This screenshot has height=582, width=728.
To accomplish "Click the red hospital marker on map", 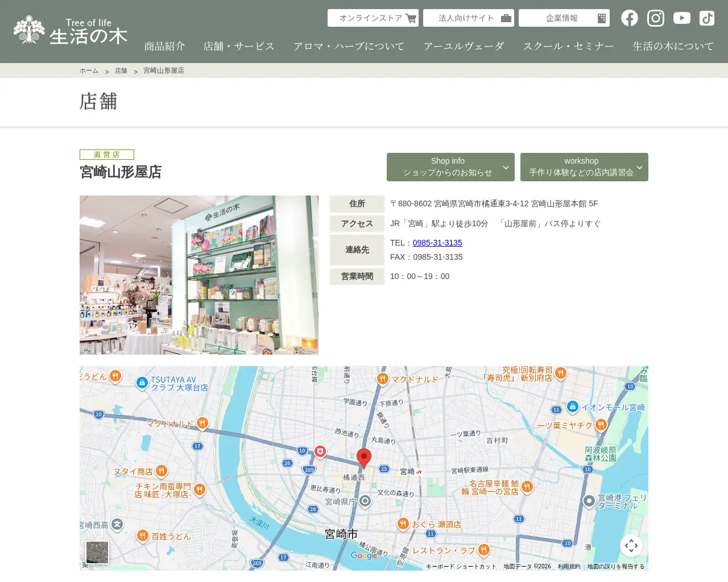I will tap(320, 452).
